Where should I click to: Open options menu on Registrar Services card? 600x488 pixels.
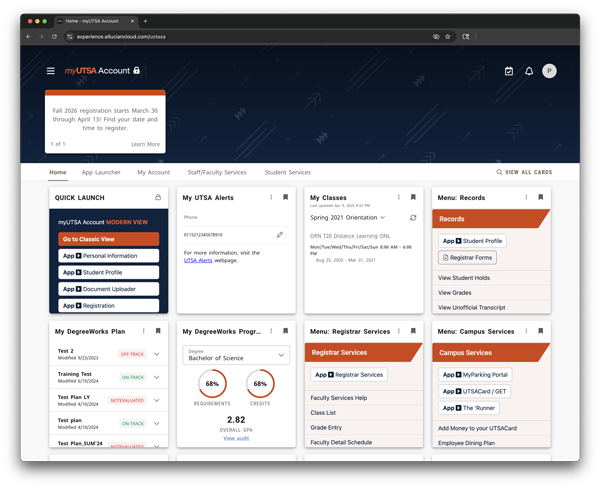pyautogui.click(x=398, y=331)
